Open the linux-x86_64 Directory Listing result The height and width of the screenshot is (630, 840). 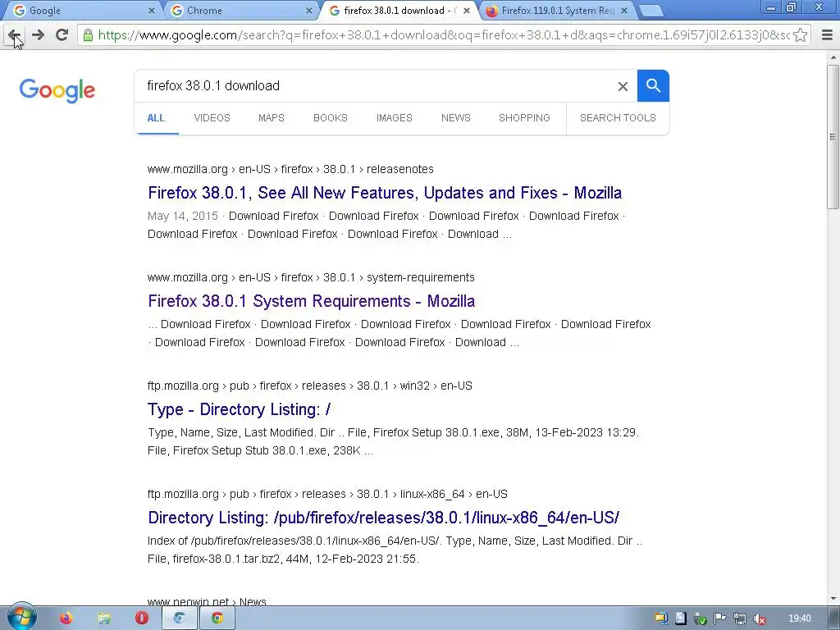384,518
